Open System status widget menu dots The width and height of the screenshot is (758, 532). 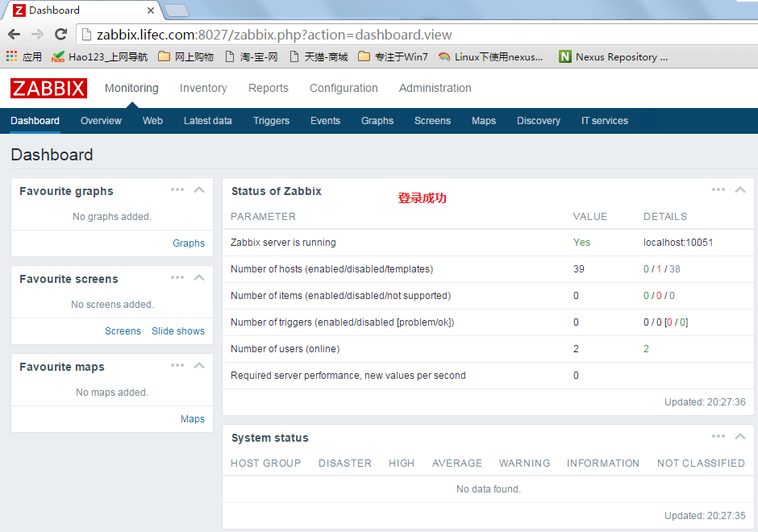(718, 436)
